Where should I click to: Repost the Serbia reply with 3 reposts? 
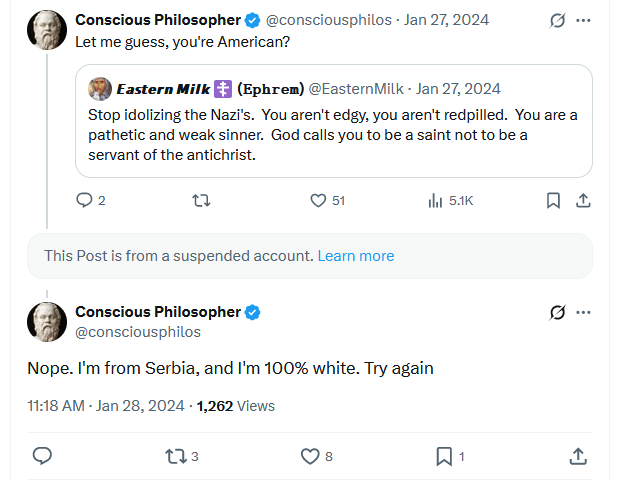click(x=175, y=456)
